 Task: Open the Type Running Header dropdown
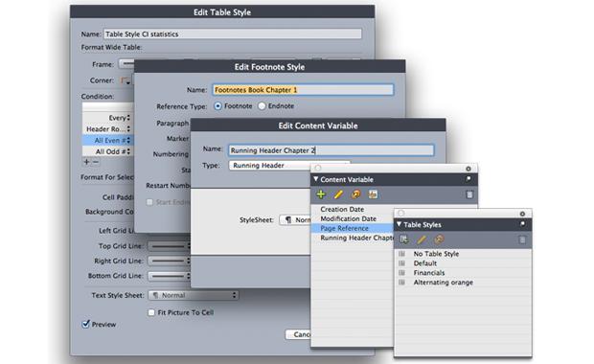(289, 166)
